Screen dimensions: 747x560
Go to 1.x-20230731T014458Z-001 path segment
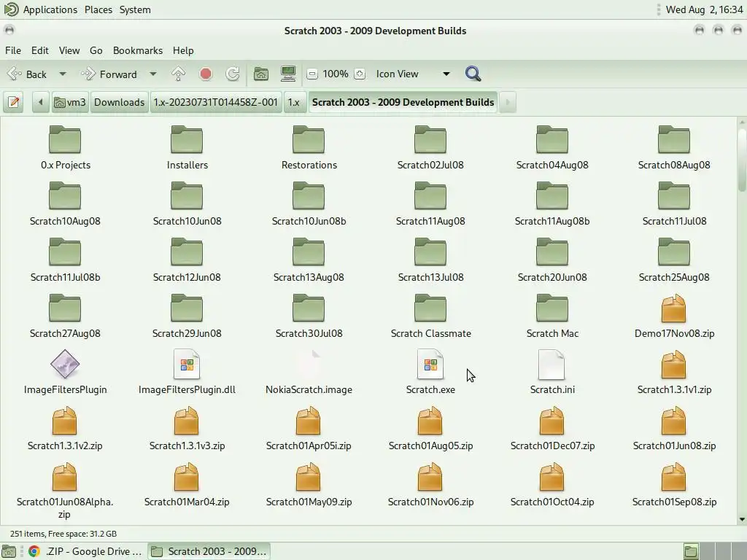(x=215, y=102)
